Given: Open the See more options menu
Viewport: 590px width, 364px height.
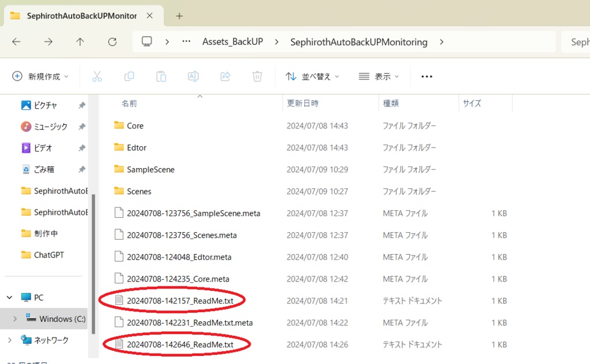Looking at the screenshot, I should [x=427, y=77].
